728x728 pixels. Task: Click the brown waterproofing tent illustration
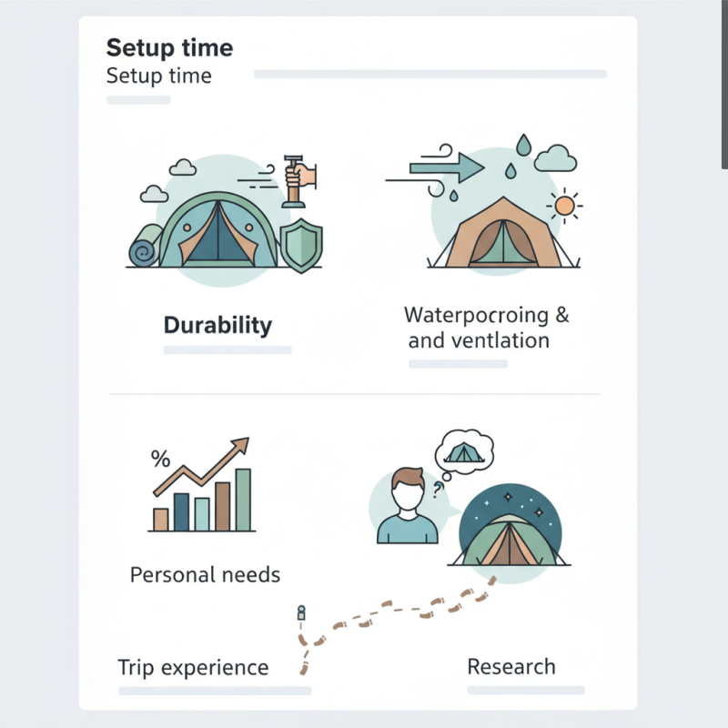(x=503, y=233)
